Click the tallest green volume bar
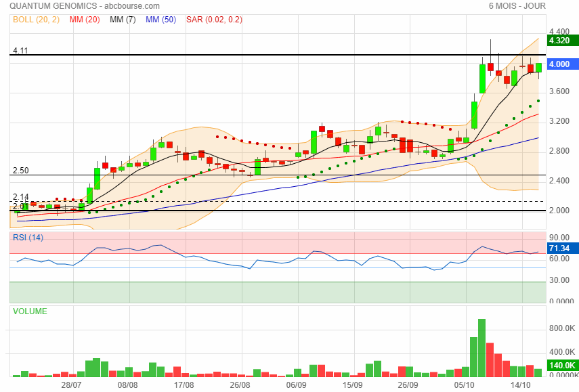579x392 pixels. point(482,348)
